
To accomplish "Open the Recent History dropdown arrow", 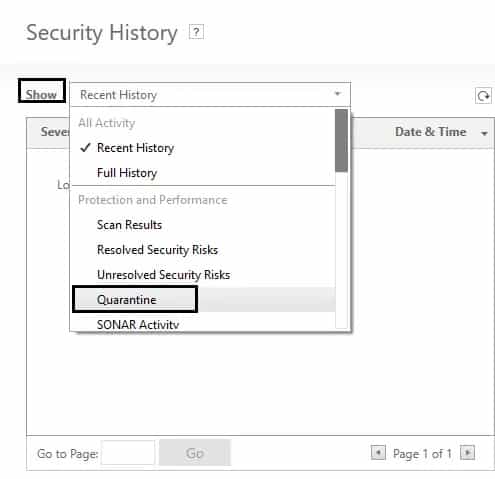I will coord(337,94).
